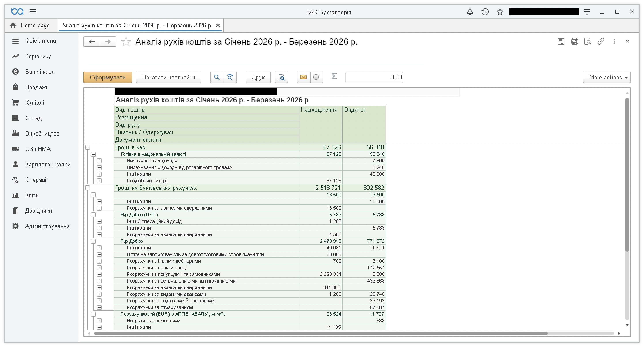Select the 2 228 334 cell value
The height and width of the screenshot is (347, 644).
tap(321, 274)
